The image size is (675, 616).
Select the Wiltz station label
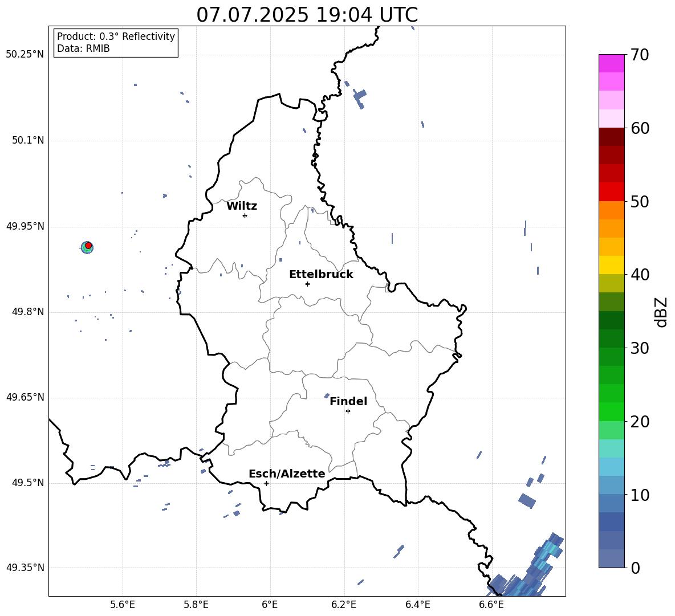click(x=242, y=206)
